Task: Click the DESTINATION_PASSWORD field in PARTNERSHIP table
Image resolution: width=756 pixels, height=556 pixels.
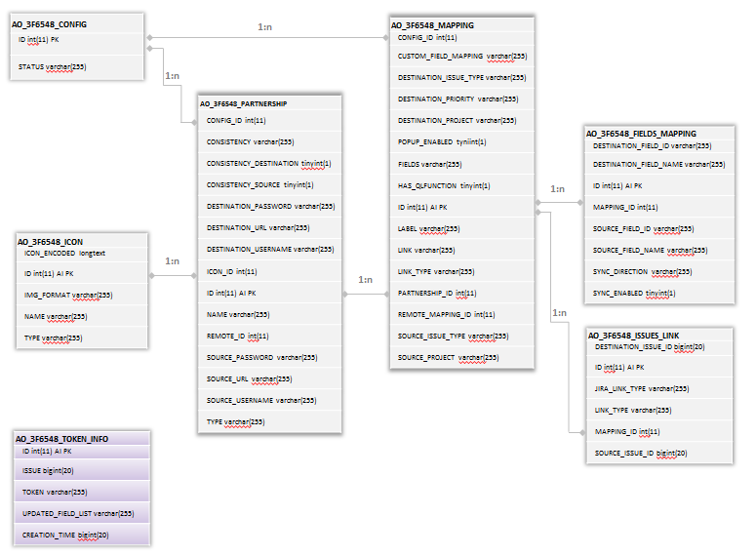Action: click(x=270, y=207)
